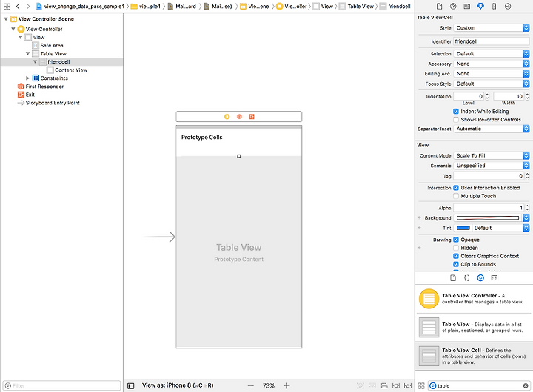533x392 pixels.
Task: Open the Accessory dropdown
Action: point(492,64)
